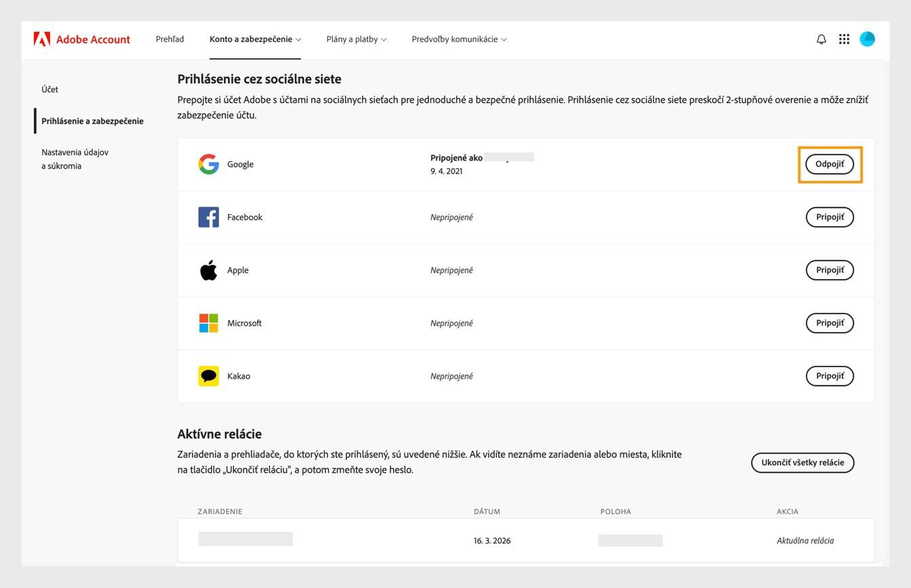Connect Facebook with the Pripojiť button
This screenshot has width=911, height=588.
coord(829,217)
